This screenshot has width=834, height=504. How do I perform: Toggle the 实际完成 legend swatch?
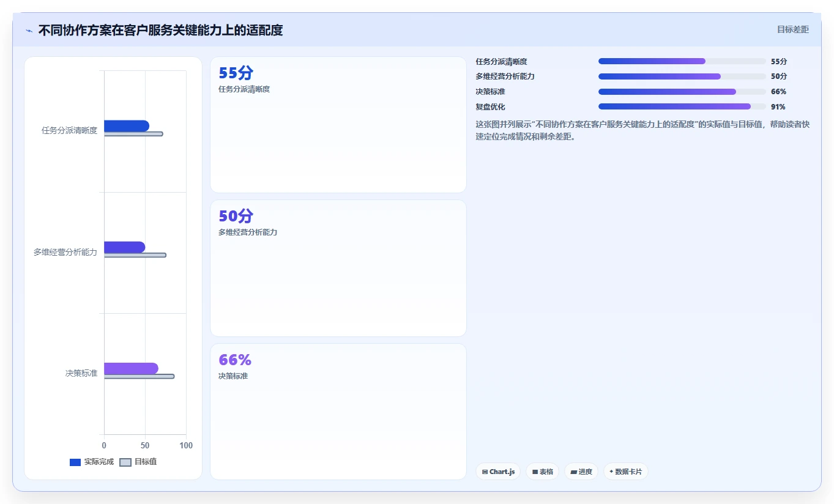click(75, 462)
